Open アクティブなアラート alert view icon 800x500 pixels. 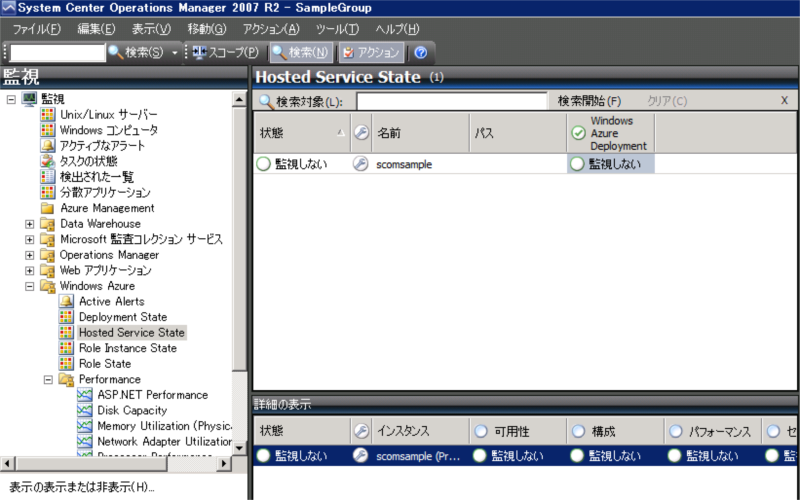point(47,145)
